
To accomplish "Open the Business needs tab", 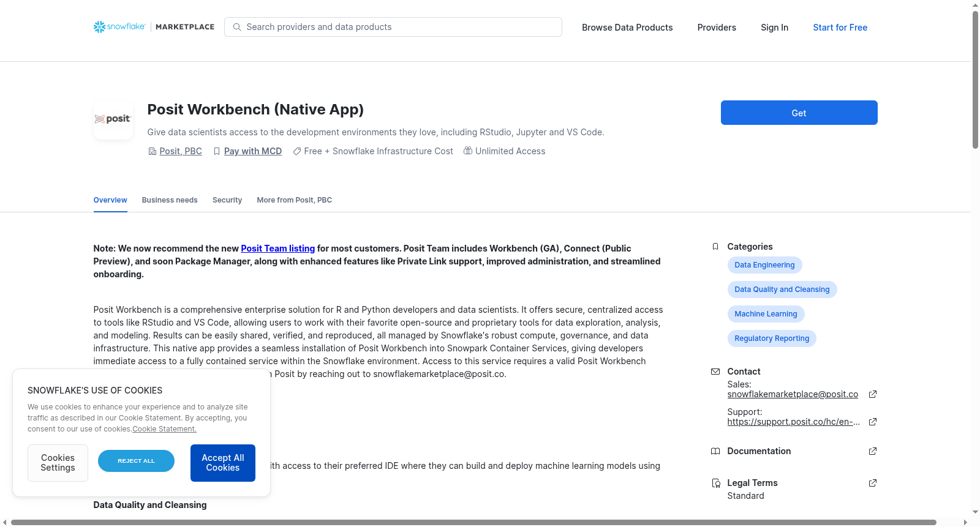I will pyautogui.click(x=170, y=200).
